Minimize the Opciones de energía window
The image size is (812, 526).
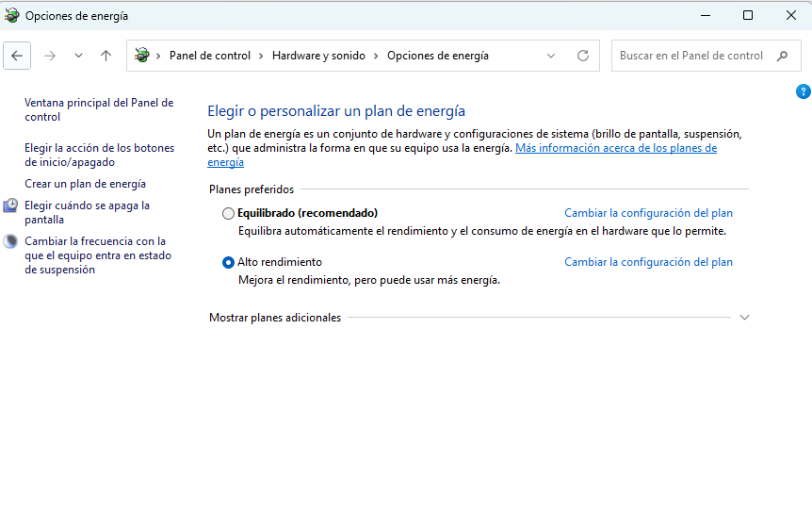[706, 15]
